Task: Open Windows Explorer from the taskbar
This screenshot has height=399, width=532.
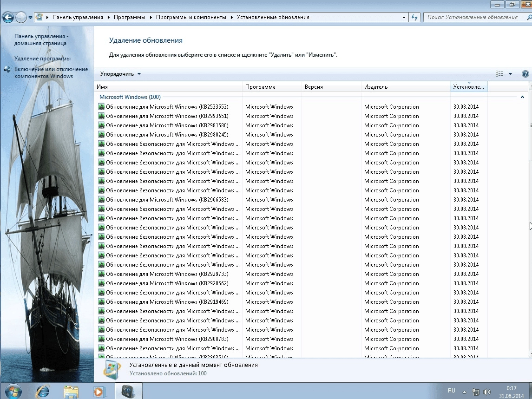Action: pos(71,391)
